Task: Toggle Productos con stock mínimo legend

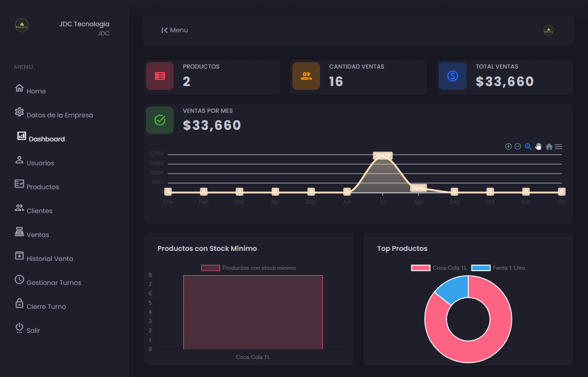Action: [249, 268]
